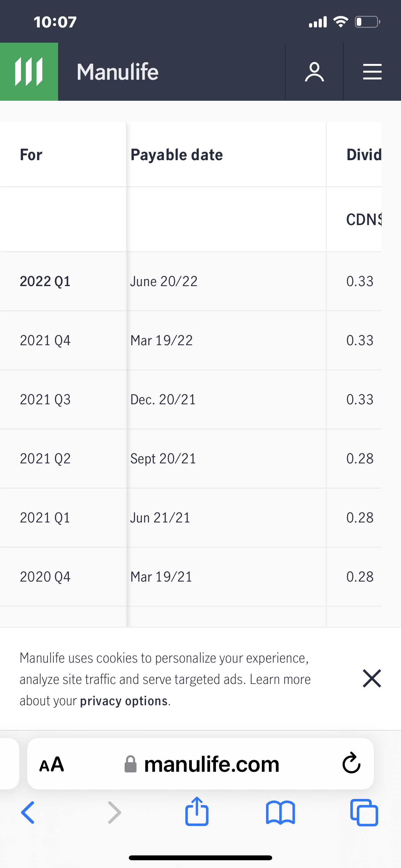Tap the Safari forward arrow
This screenshot has width=401, height=868.
pyautogui.click(x=114, y=812)
